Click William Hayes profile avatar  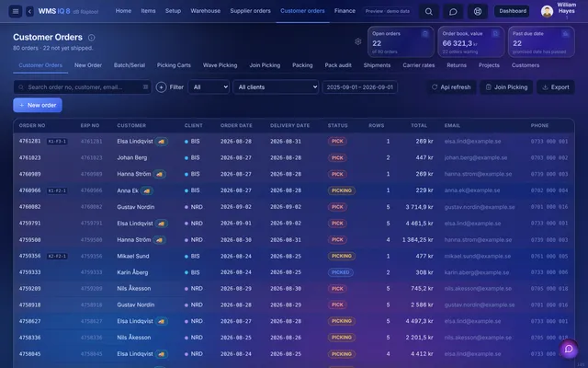pyautogui.click(x=547, y=11)
